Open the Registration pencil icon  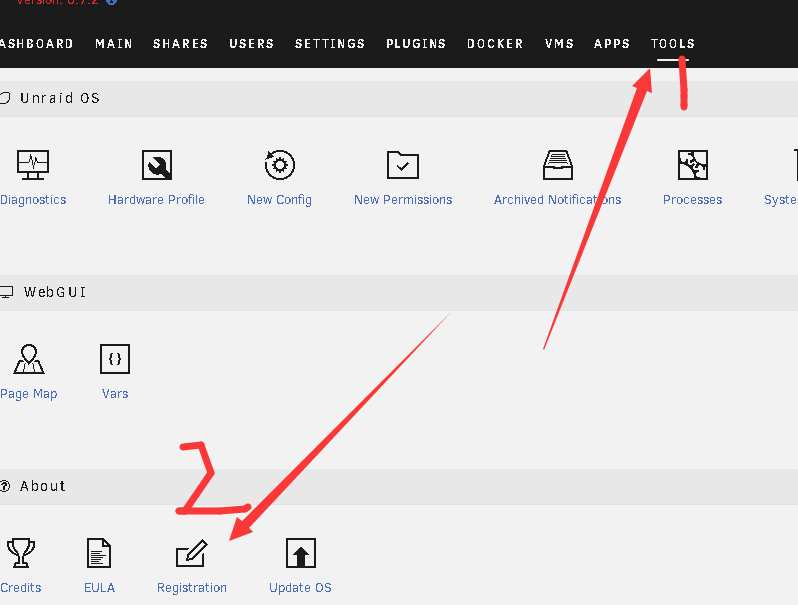point(192,553)
